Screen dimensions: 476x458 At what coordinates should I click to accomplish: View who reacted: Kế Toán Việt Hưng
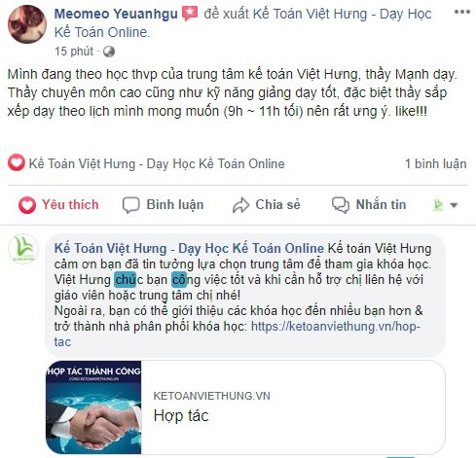coord(157,163)
